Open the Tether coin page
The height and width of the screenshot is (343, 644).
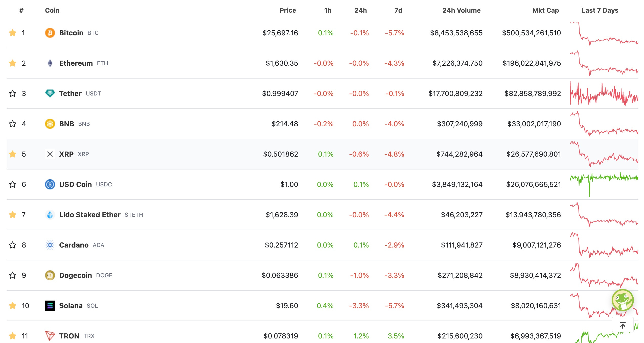pos(70,93)
